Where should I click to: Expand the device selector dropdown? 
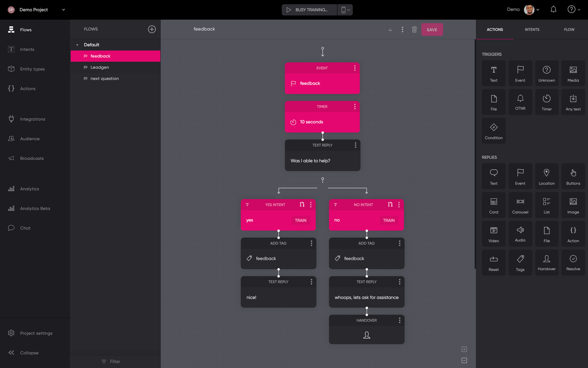point(345,10)
